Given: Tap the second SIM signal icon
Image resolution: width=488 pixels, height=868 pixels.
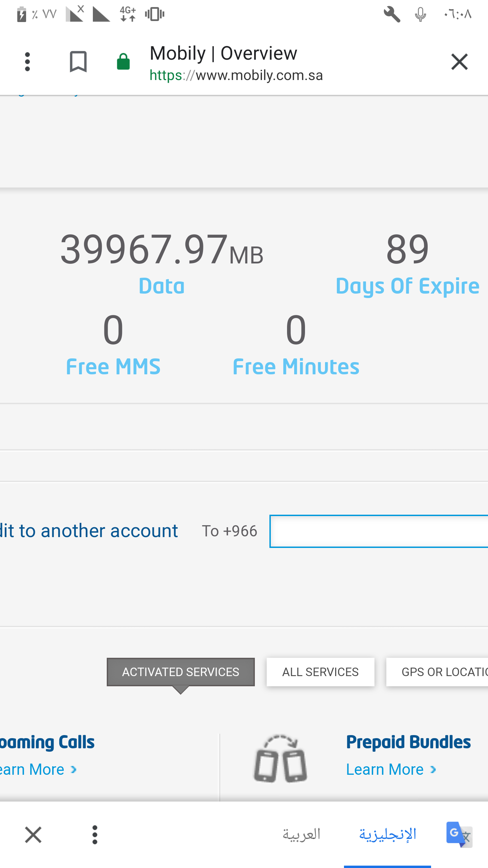Looking at the screenshot, I should [x=101, y=14].
